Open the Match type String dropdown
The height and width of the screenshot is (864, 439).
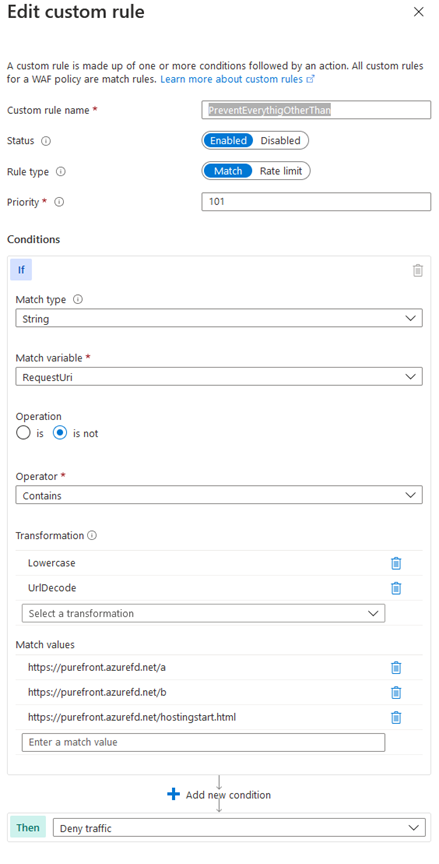pos(219,318)
